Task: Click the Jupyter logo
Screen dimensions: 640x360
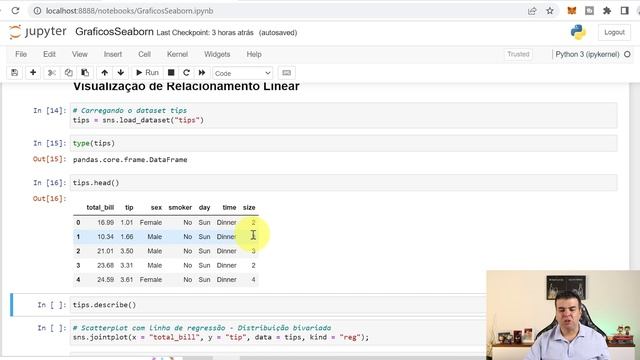Action: coord(38,32)
